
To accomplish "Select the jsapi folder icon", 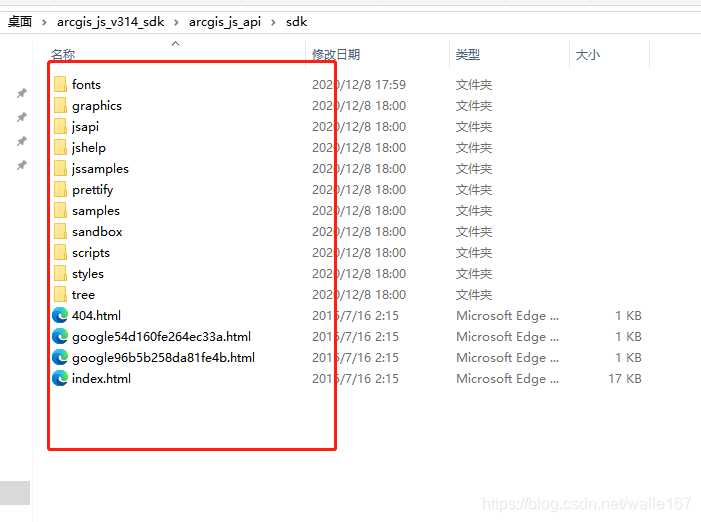I will tap(60, 127).
